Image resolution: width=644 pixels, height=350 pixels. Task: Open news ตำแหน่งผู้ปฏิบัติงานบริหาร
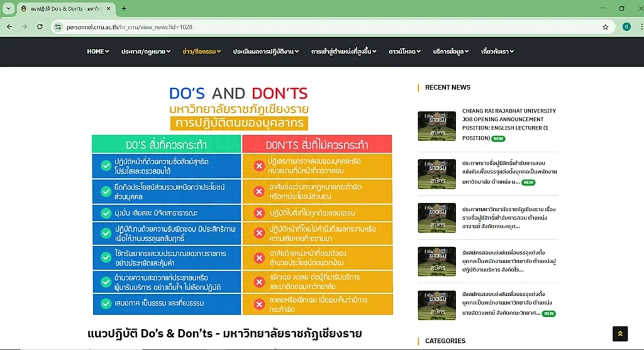pos(508,261)
